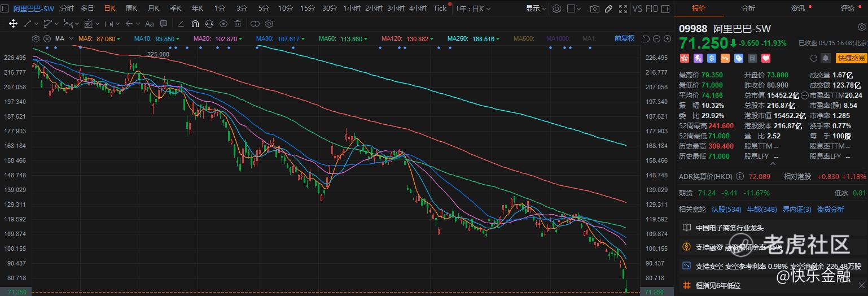Screen dimensions: 868x296
Task: Open drawing toolbar settings gear
Action: [x=269, y=24]
